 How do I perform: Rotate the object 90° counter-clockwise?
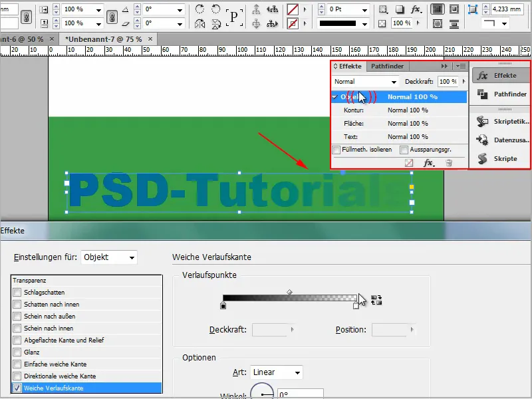coord(215,9)
